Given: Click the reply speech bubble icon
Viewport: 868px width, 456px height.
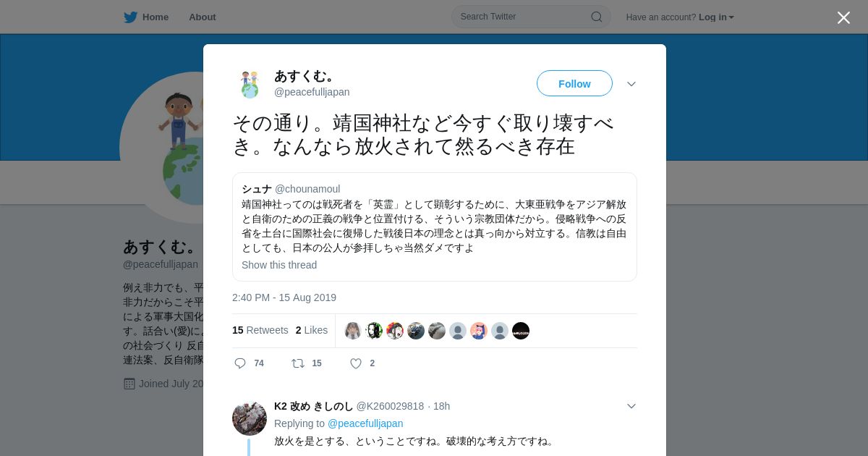Looking at the screenshot, I should point(240,363).
